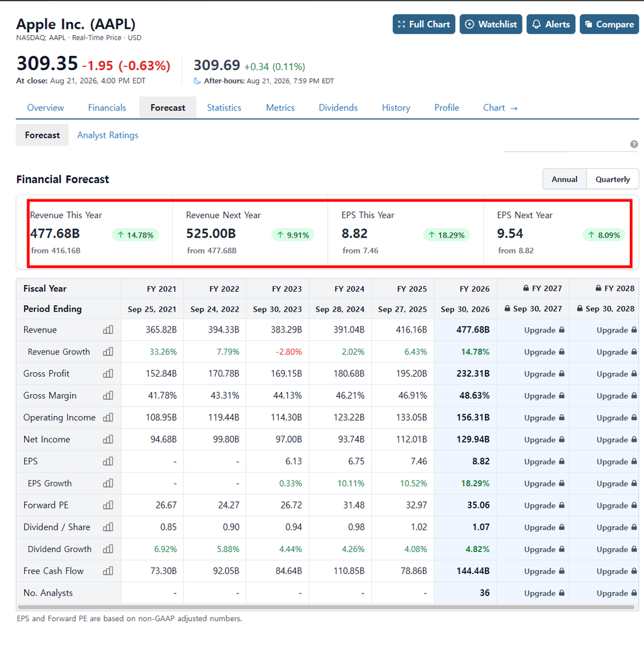Screen dimensions: 644x665
Task: Open the History tab
Action: 396,108
